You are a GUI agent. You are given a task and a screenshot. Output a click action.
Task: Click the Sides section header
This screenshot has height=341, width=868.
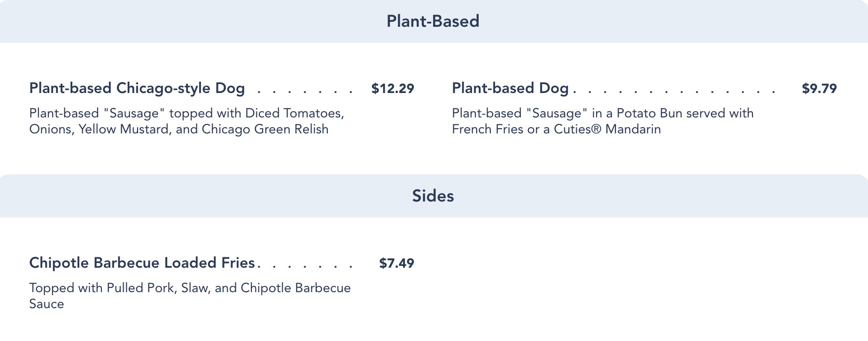click(433, 196)
